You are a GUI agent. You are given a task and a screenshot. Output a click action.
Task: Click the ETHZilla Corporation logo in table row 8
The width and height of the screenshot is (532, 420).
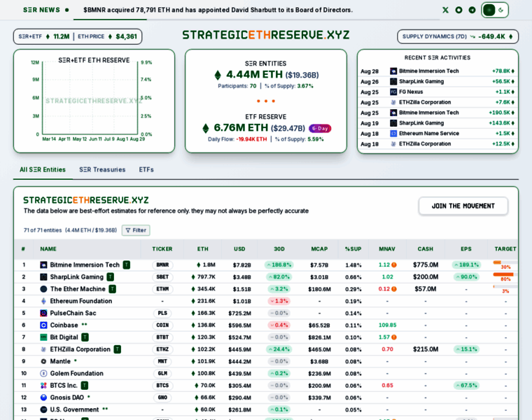[x=43, y=349]
